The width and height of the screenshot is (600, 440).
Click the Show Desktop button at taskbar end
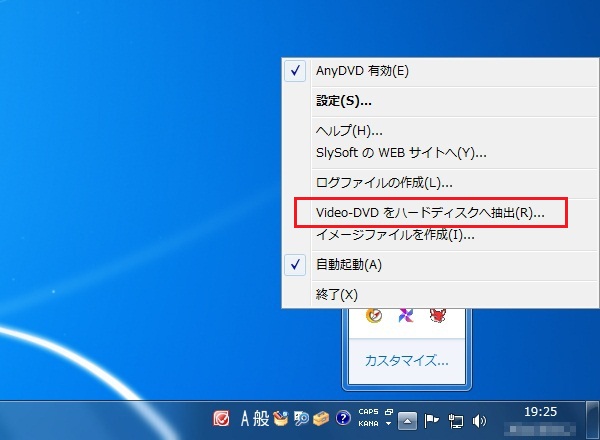coord(592,420)
